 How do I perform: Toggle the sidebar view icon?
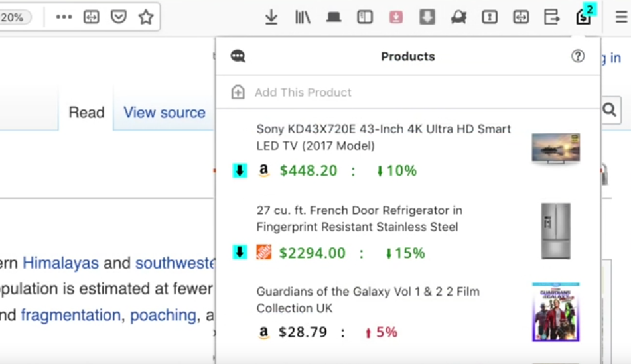[x=365, y=17]
